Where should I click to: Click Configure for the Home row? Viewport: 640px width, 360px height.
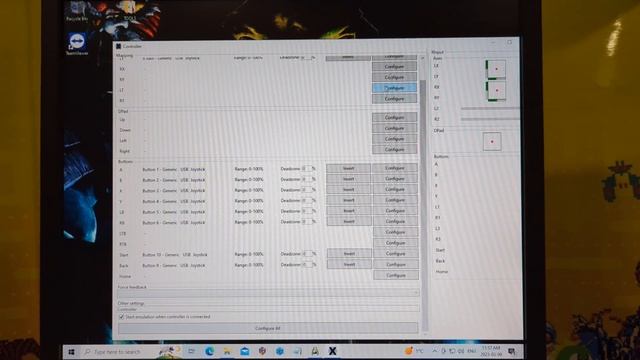coord(396,275)
